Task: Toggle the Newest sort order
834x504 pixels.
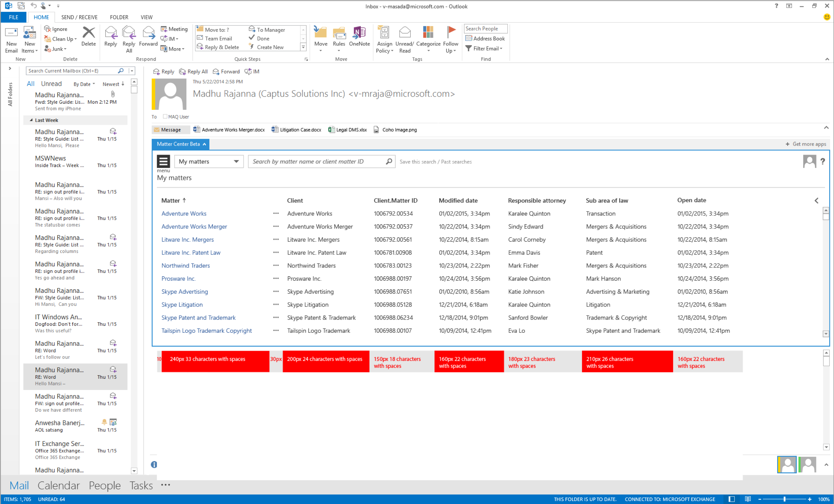Action: pos(113,84)
